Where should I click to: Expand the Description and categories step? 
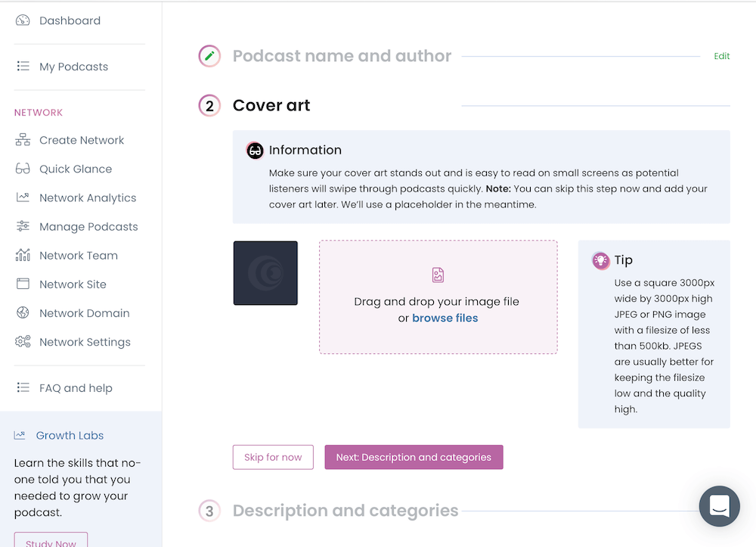point(345,511)
